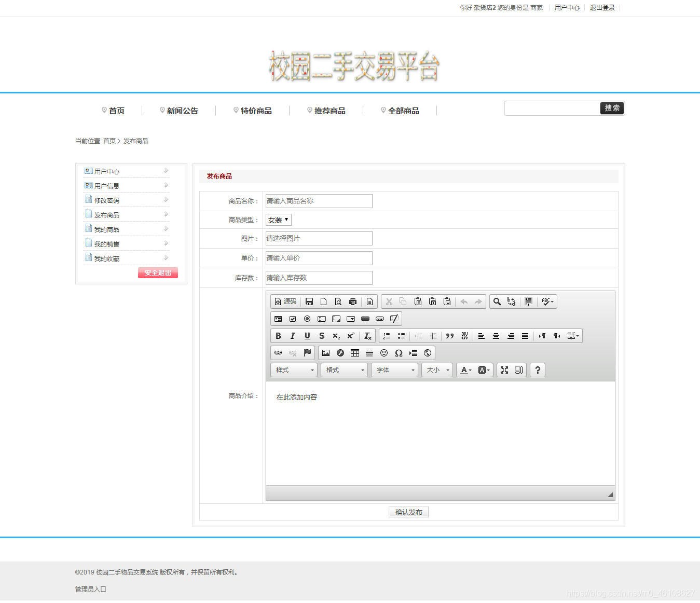
Task: Open the templates icon in editor toolbar
Action: tap(369, 301)
